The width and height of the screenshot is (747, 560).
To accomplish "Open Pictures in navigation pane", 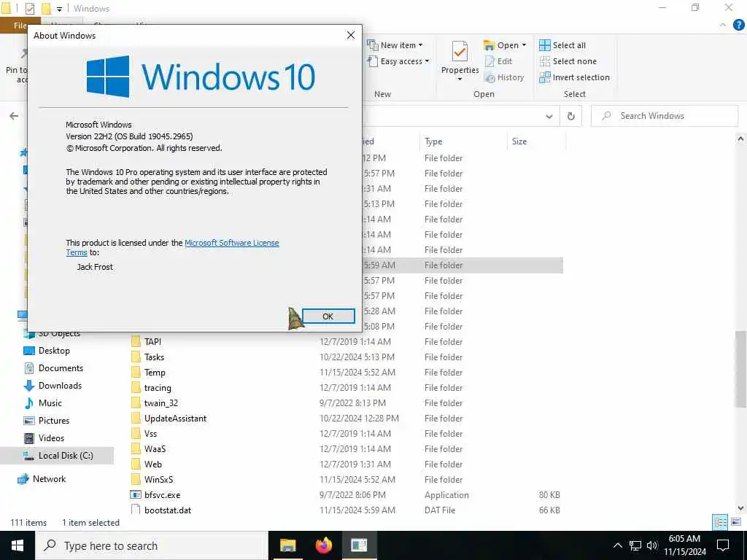I will point(54,421).
